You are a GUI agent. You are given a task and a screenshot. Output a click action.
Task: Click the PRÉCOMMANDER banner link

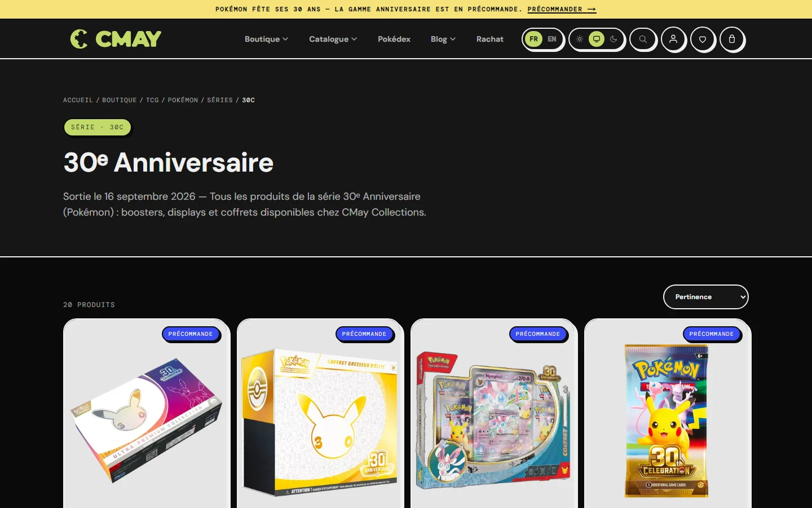click(562, 9)
